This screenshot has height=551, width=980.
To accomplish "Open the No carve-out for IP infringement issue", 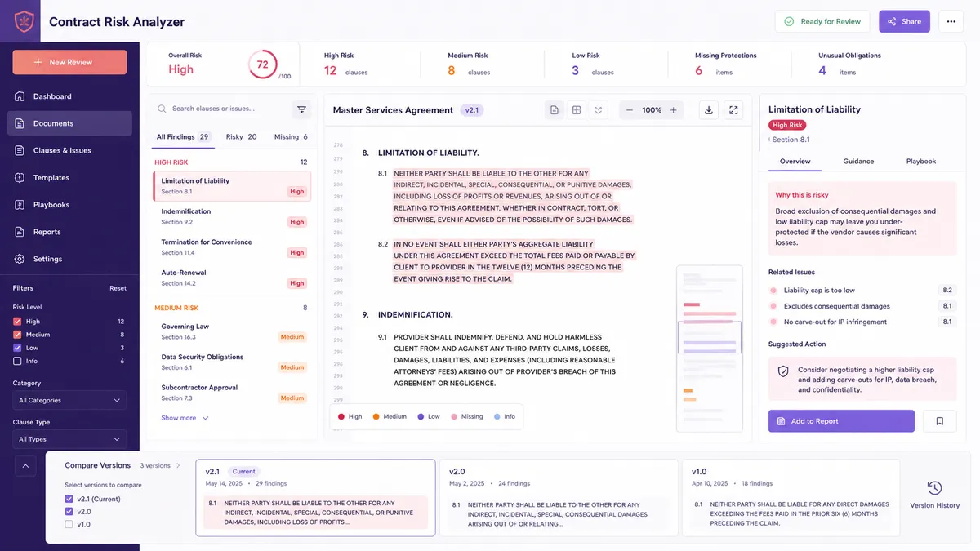I will coord(862,322).
